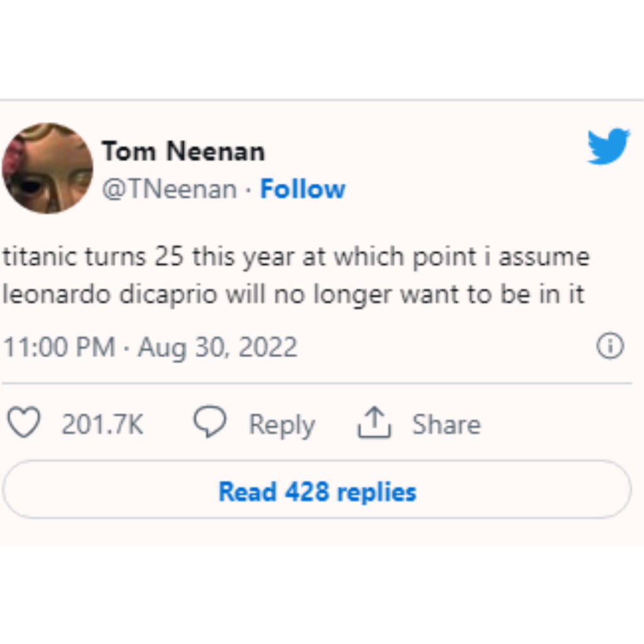This screenshot has height=644, width=644.
Task: Click the blue Twitter bird logo
Action: (x=608, y=147)
